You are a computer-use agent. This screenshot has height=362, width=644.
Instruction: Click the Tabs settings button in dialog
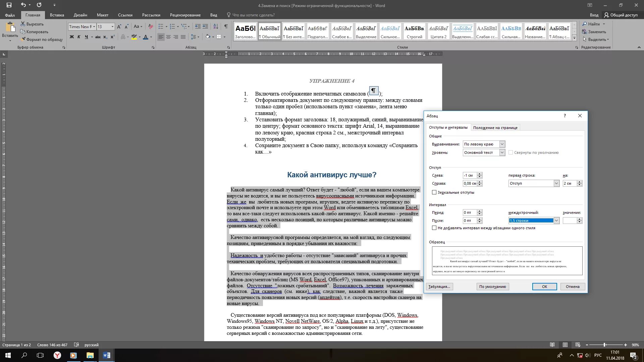pyautogui.click(x=439, y=287)
